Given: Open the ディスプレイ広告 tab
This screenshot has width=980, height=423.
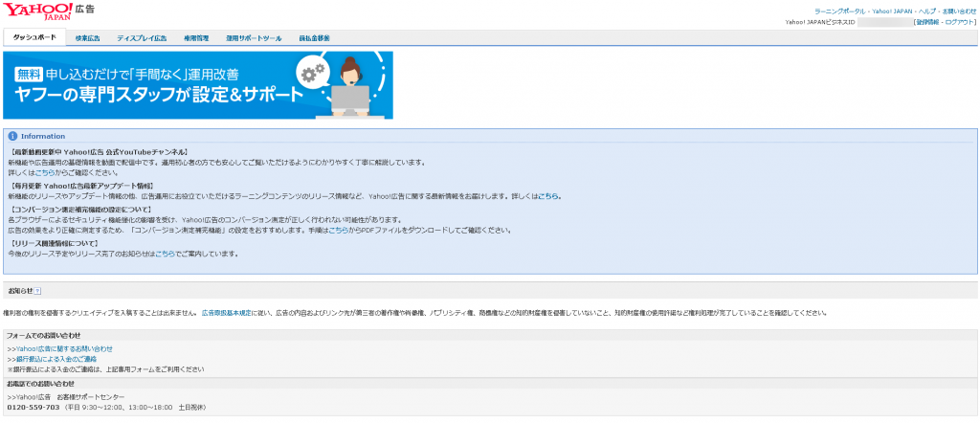Looking at the screenshot, I should pos(142,38).
